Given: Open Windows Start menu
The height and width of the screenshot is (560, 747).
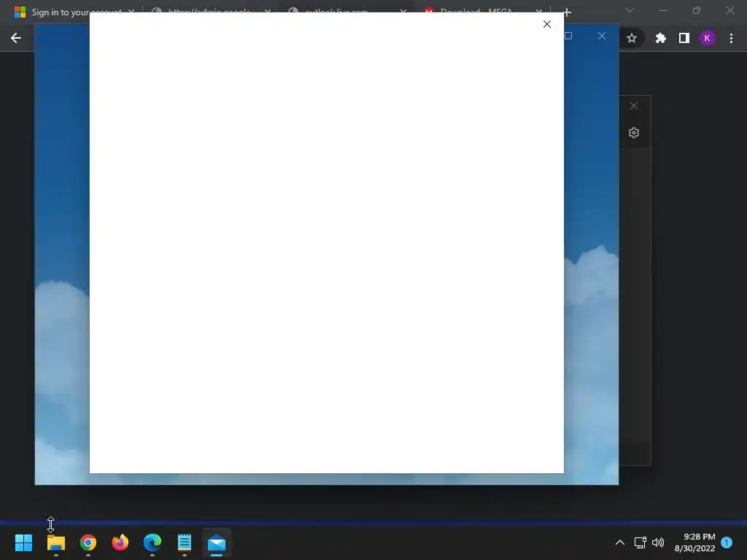Looking at the screenshot, I should [x=23, y=542].
